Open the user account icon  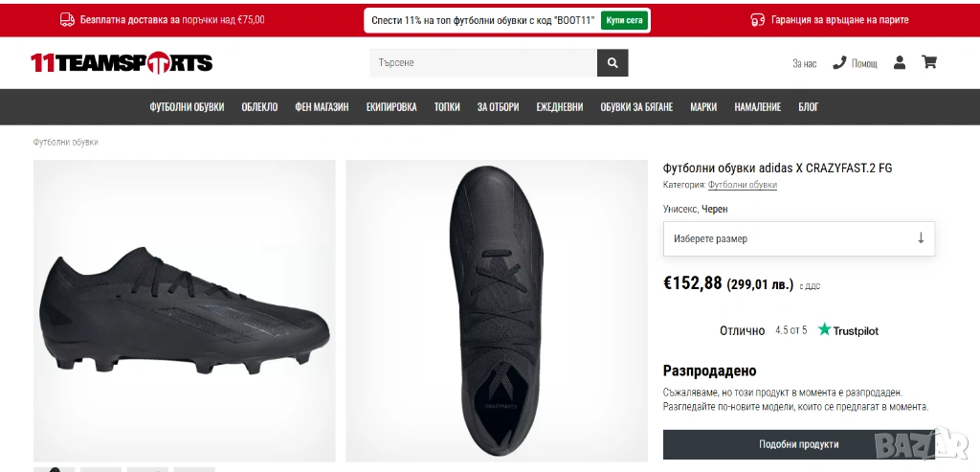pos(900,63)
